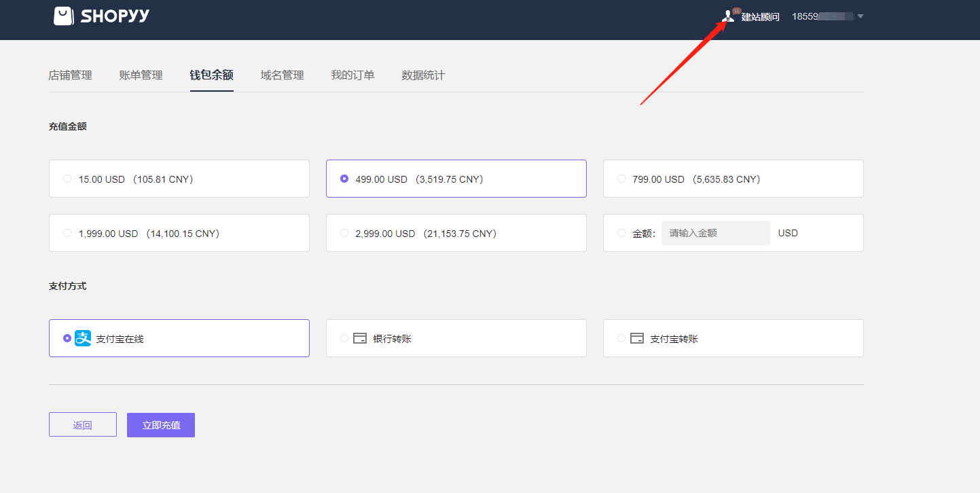Select the 15.00 USD recharge amount
Image resolution: width=980 pixels, height=493 pixels.
(67, 179)
